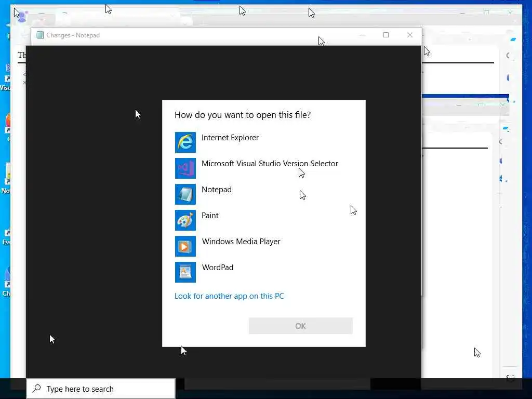Viewport: 532px width, 399px height.
Task: Choose the Windows Media Player icon
Action: [x=185, y=246]
